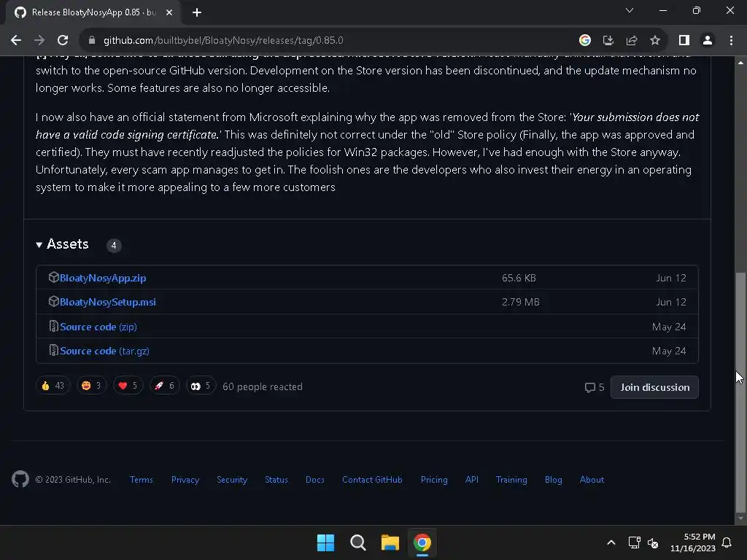Open the comments count icon showing 5
This screenshot has height=560, width=747.
pyautogui.click(x=594, y=388)
